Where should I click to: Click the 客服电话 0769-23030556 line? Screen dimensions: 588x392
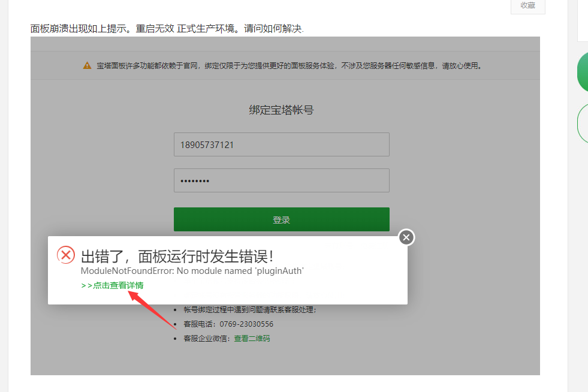point(228,324)
